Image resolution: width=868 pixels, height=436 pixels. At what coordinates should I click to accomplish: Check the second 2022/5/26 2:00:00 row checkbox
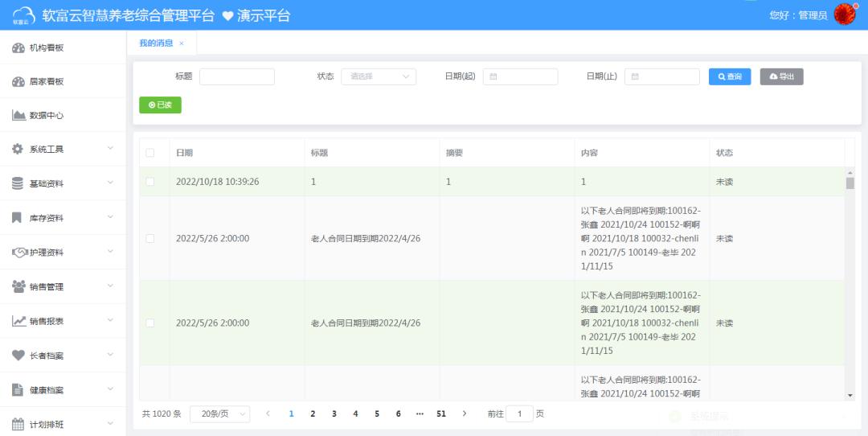[x=150, y=323]
